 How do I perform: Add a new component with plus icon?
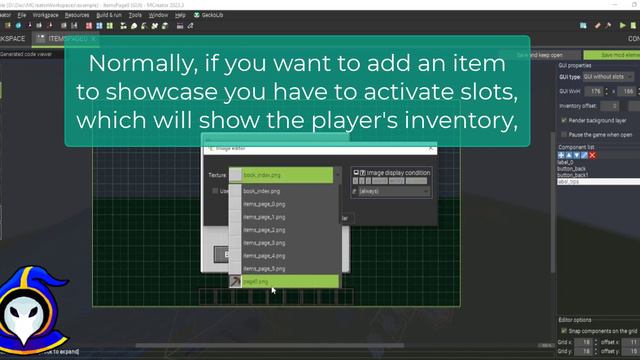pyautogui.click(x=561, y=155)
